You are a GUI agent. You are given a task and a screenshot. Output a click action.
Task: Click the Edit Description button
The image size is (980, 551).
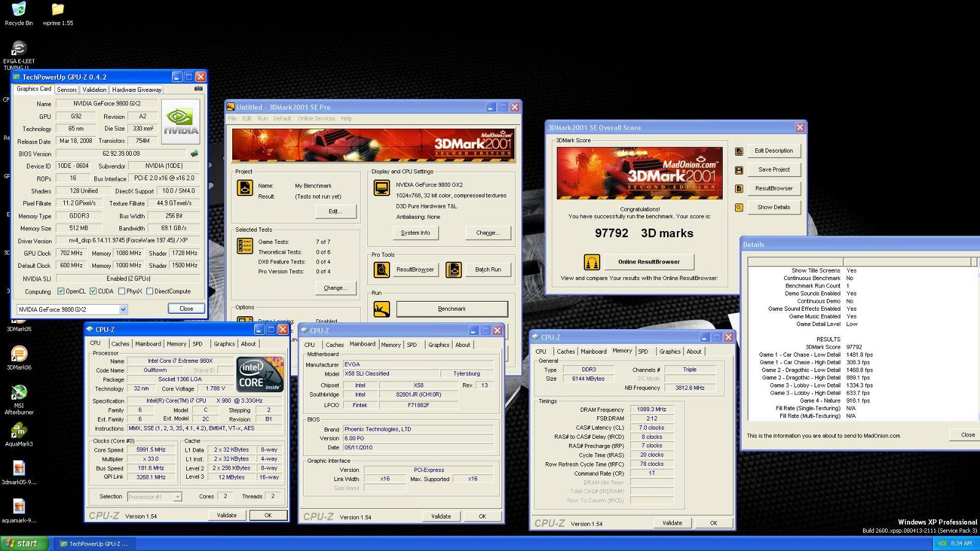(x=774, y=151)
